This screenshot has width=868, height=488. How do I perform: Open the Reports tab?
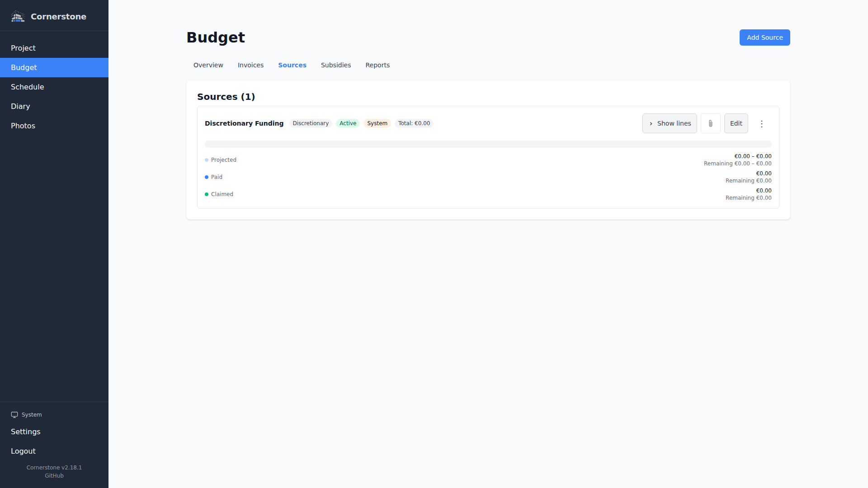(377, 65)
